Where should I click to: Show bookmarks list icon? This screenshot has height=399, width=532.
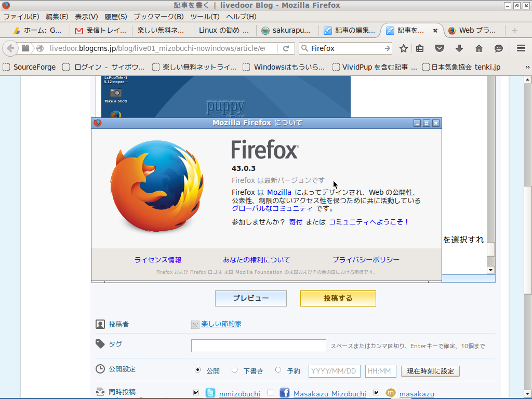(420, 48)
